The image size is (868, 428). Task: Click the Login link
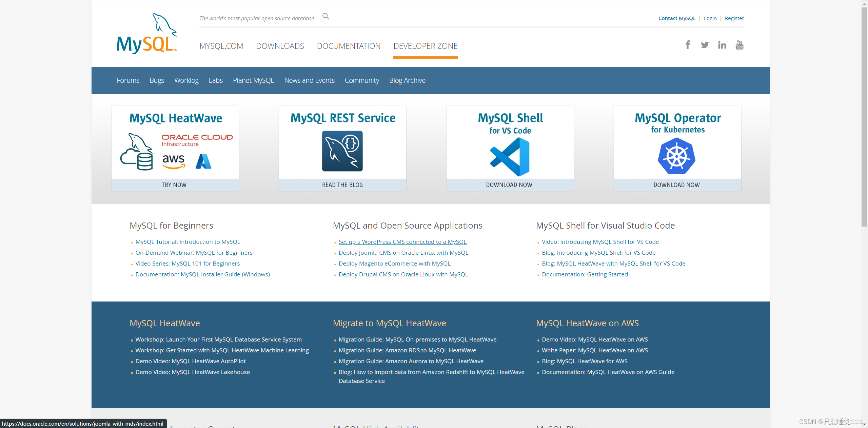(710, 18)
